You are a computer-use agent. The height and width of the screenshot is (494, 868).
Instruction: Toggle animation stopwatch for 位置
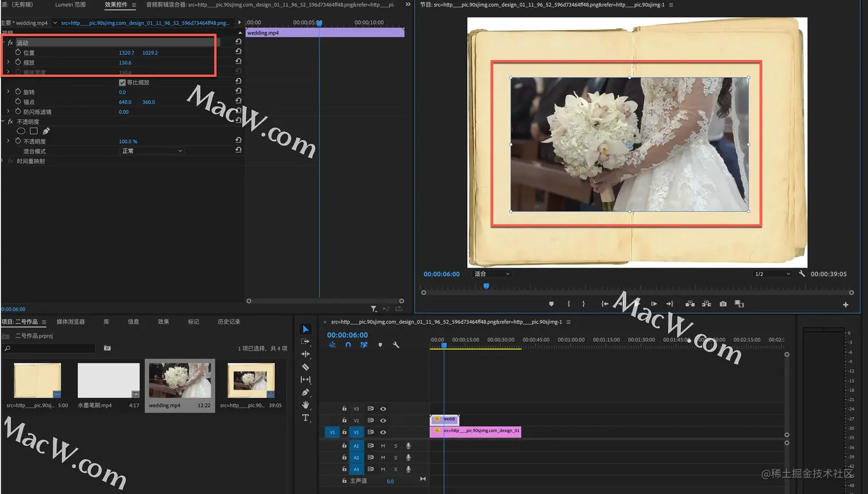click(18, 52)
